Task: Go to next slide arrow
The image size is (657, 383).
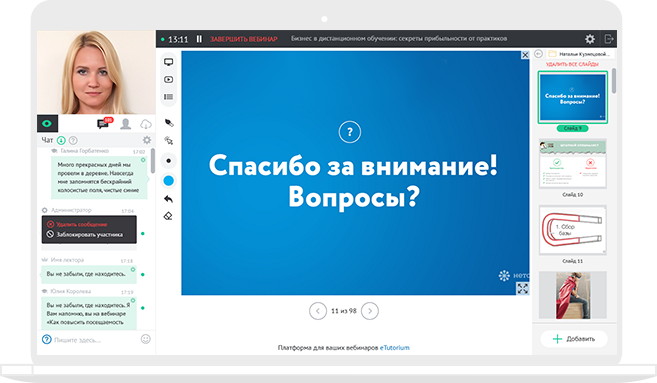Action: pos(370,311)
